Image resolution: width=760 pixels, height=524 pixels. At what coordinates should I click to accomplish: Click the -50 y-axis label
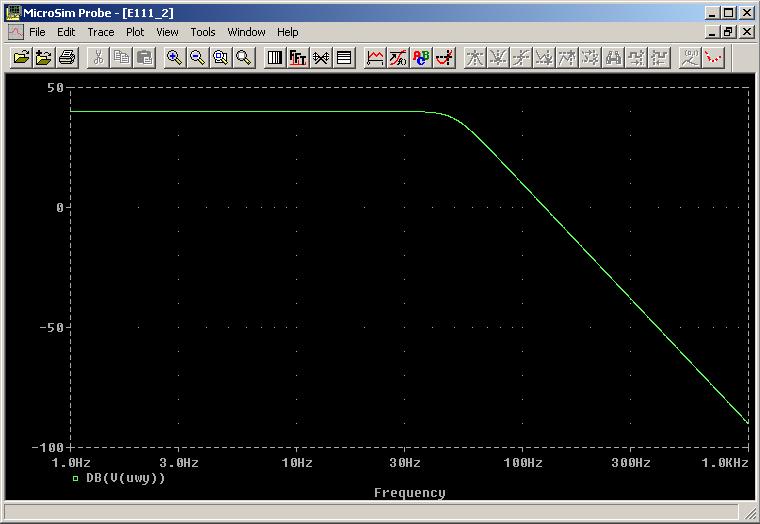pyautogui.click(x=51, y=328)
